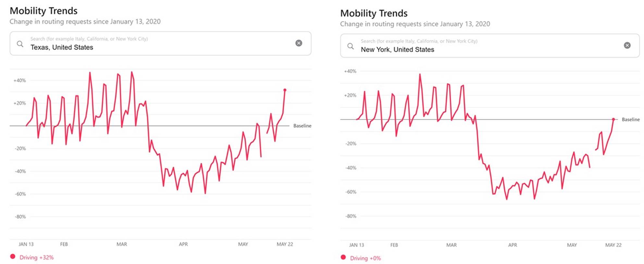The height and width of the screenshot is (264, 644).
Task: Click the APR axis label on New York chart
Action: (513, 245)
